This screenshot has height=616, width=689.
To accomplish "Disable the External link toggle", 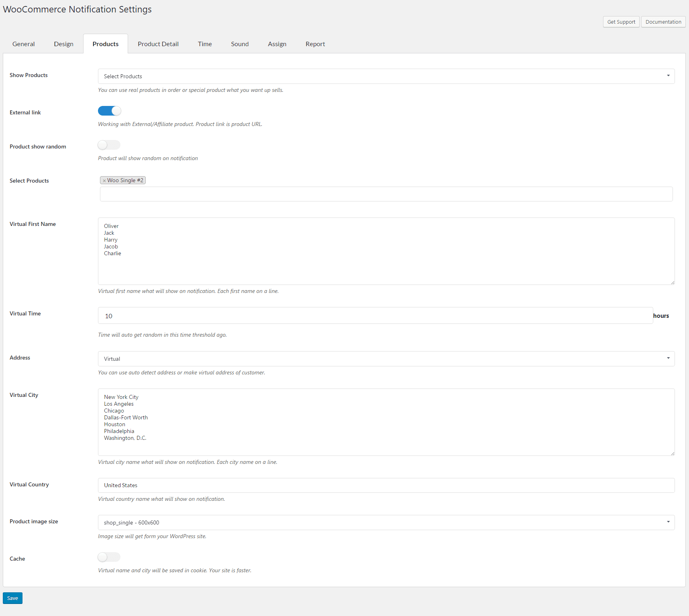I will [x=109, y=111].
